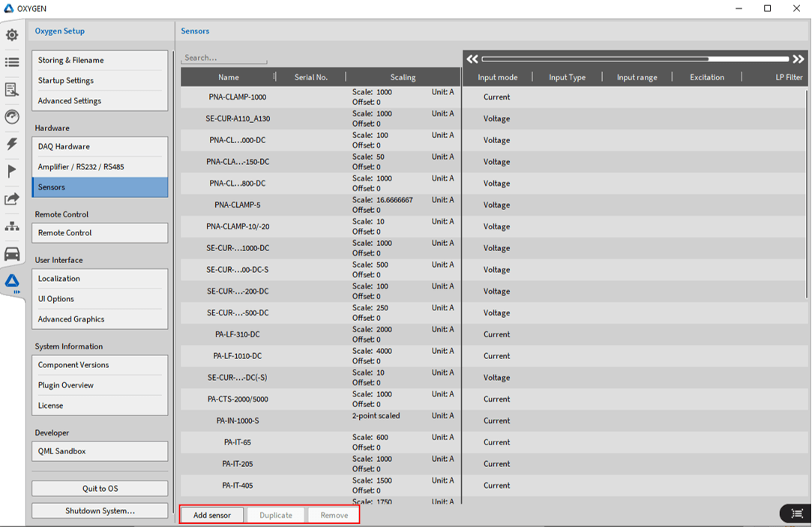Click the car automotive icon in sidebar

tap(12, 253)
